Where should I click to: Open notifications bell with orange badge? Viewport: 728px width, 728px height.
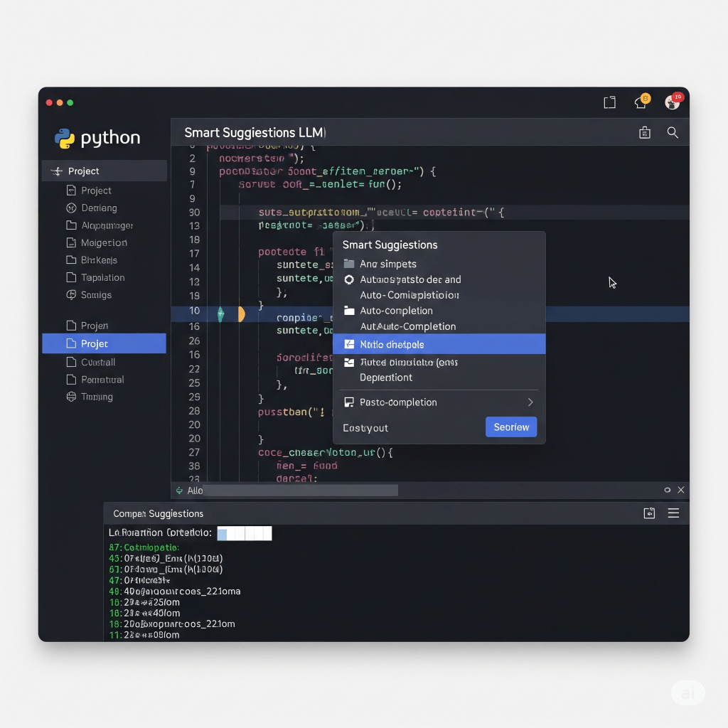(x=641, y=102)
